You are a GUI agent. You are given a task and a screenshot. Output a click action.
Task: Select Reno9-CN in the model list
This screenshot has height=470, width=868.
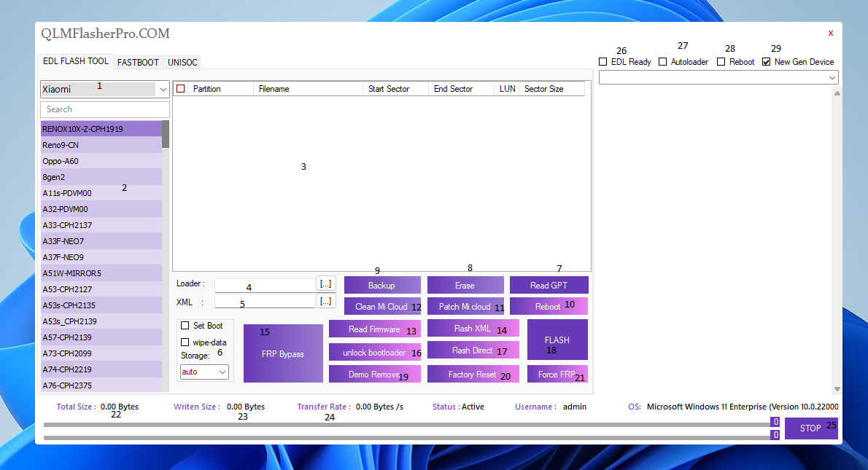click(x=101, y=145)
